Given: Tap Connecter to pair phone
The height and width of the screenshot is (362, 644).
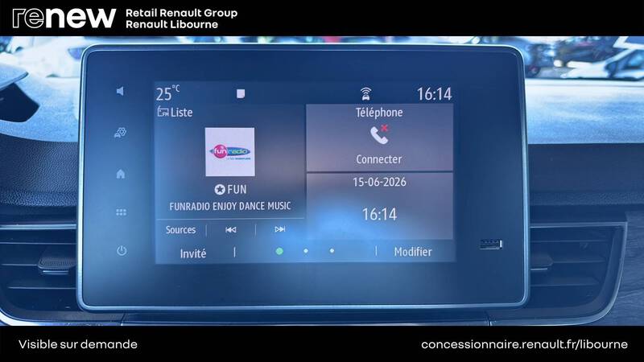Looking at the screenshot, I should pyautogui.click(x=378, y=159).
